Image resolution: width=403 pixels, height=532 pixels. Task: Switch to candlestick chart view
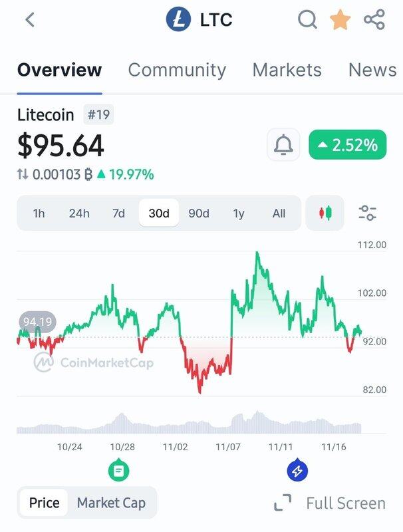point(325,213)
